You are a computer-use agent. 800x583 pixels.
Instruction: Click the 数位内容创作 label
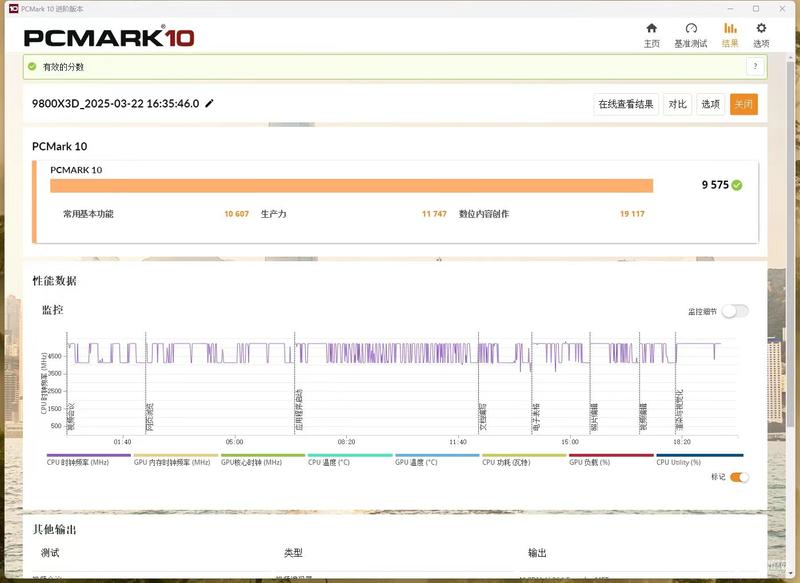(x=484, y=214)
